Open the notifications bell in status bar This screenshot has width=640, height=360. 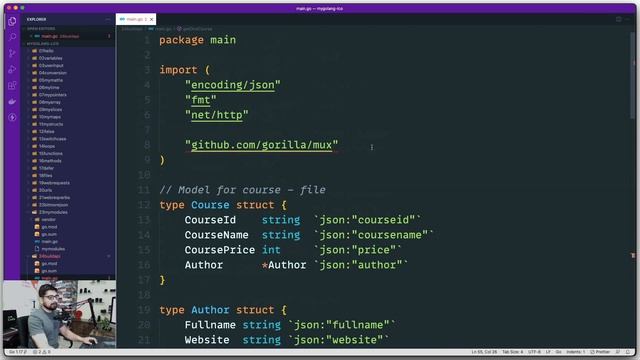(x=628, y=352)
